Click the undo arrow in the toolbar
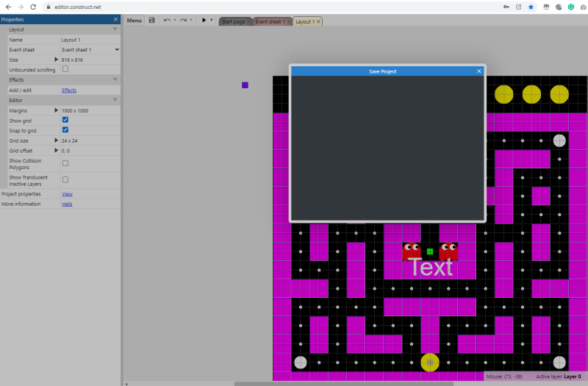The width and height of the screenshot is (588, 386). (x=167, y=21)
